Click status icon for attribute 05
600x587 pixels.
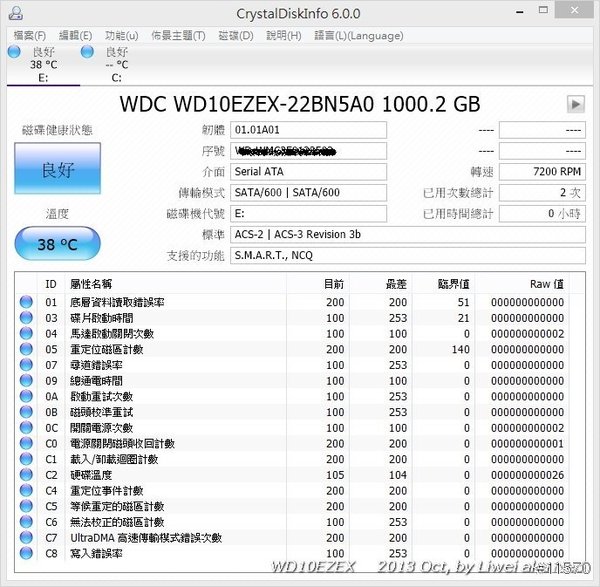(26, 349)
